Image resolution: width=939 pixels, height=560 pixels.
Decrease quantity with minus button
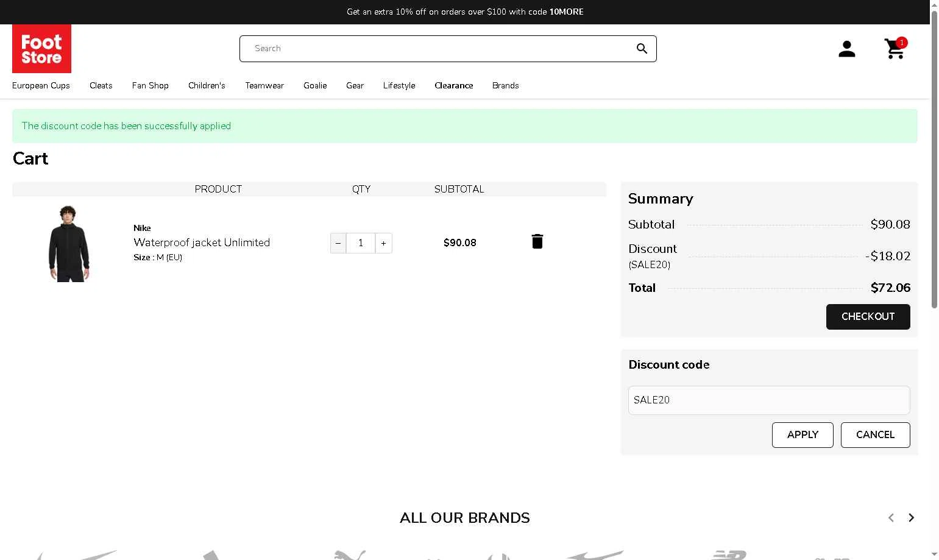tap(338, 243)
